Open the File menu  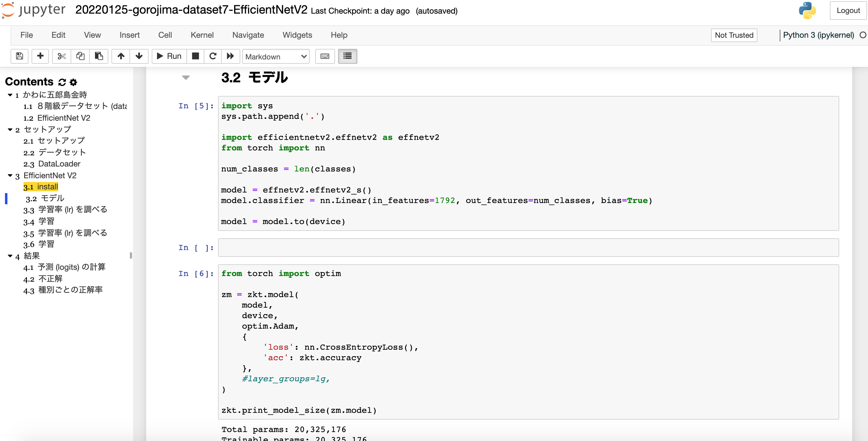coord(27,35)
